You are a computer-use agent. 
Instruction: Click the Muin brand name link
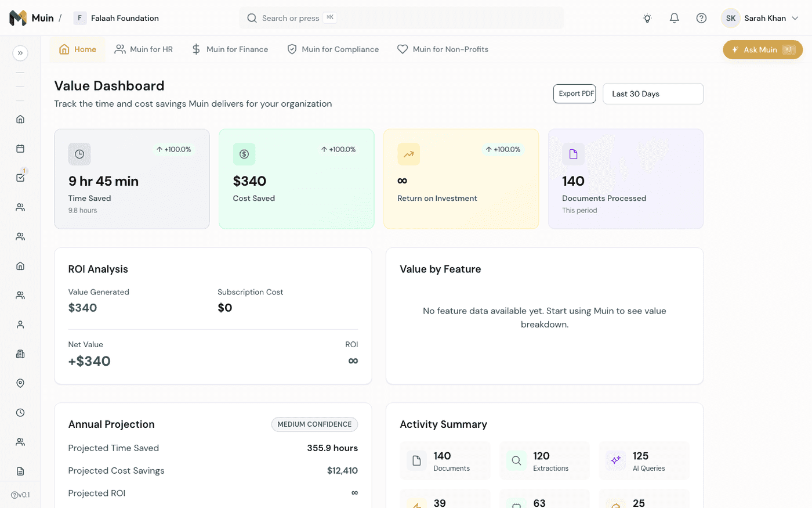[x=43, y=18]
